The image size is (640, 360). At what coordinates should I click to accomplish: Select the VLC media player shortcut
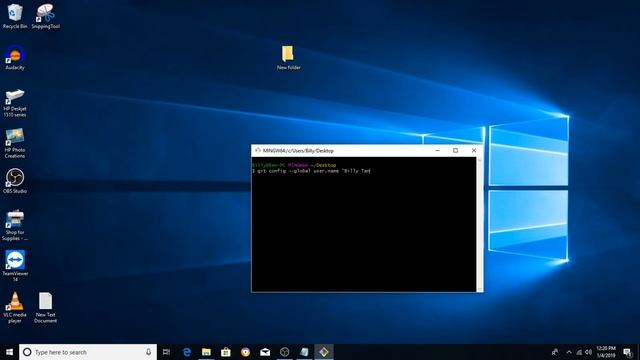click(15, 307)
